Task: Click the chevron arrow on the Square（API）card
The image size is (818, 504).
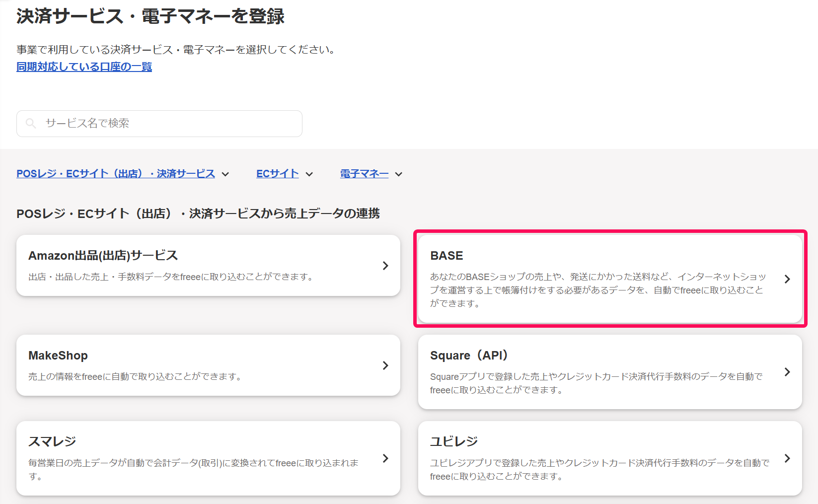Action: [787, 372]
